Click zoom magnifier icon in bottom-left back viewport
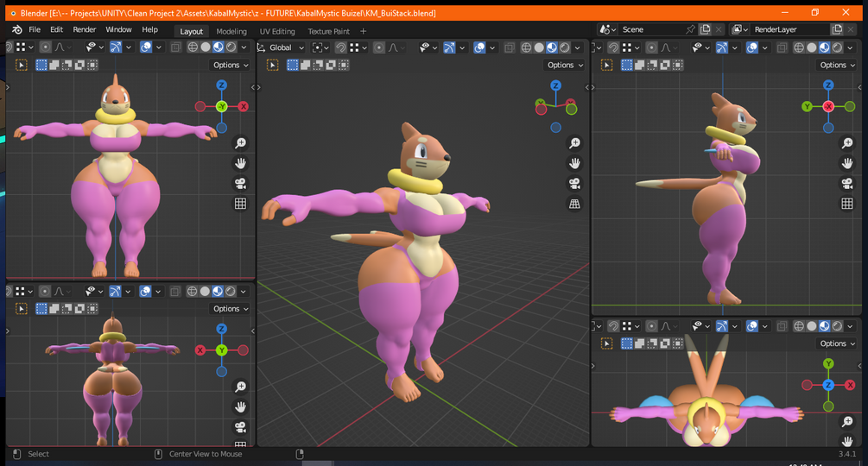 [x=240, y=387]
